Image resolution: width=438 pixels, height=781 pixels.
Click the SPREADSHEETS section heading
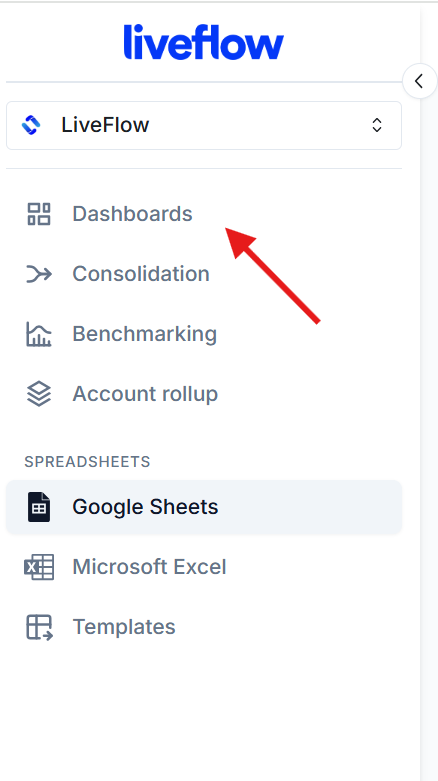(87, 462)
